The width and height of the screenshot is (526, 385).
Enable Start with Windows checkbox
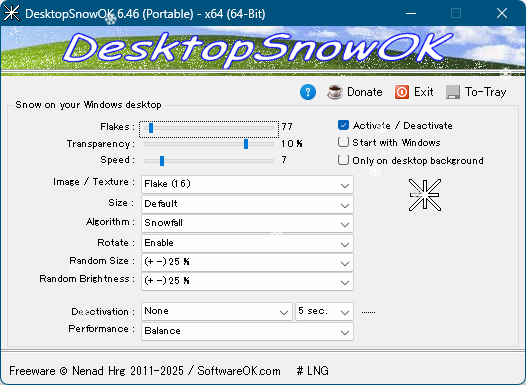point(343,142)
